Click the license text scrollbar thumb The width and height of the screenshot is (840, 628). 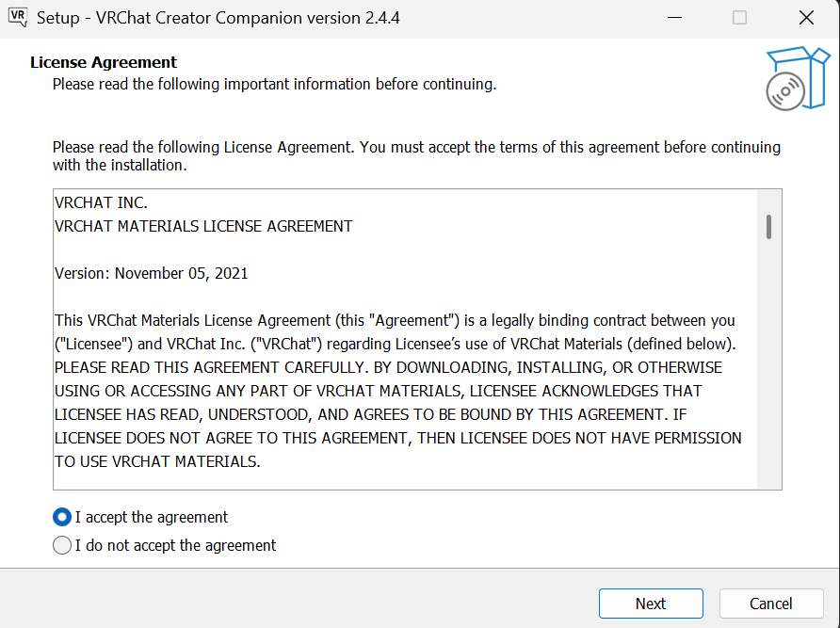(x=769, y=227)
